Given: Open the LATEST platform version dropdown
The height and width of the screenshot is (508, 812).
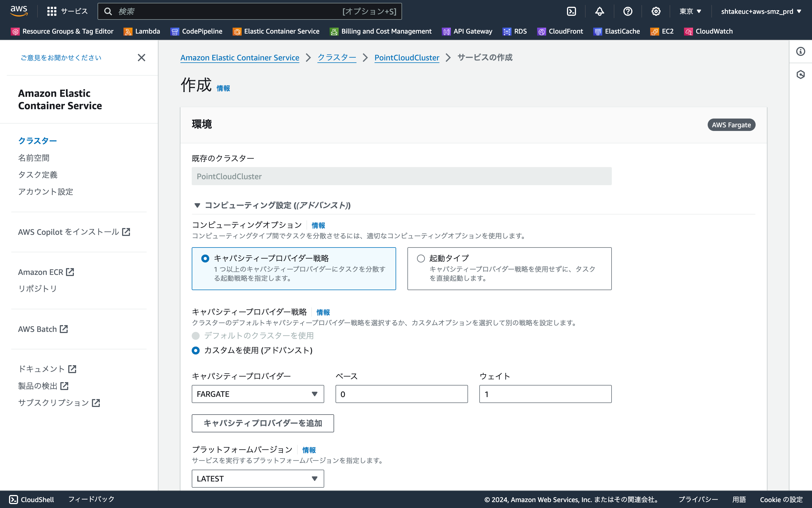Looking at the screenshot, I should coord(258,478).
